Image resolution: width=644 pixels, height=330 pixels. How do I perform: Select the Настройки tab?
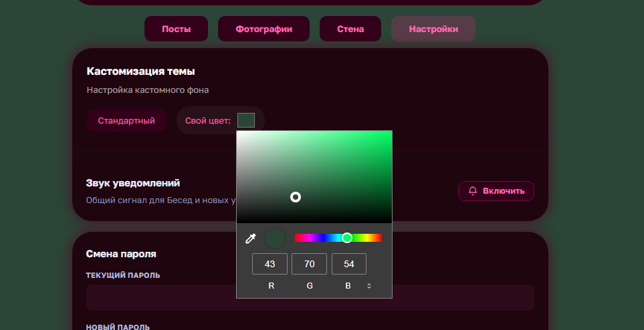433,29
